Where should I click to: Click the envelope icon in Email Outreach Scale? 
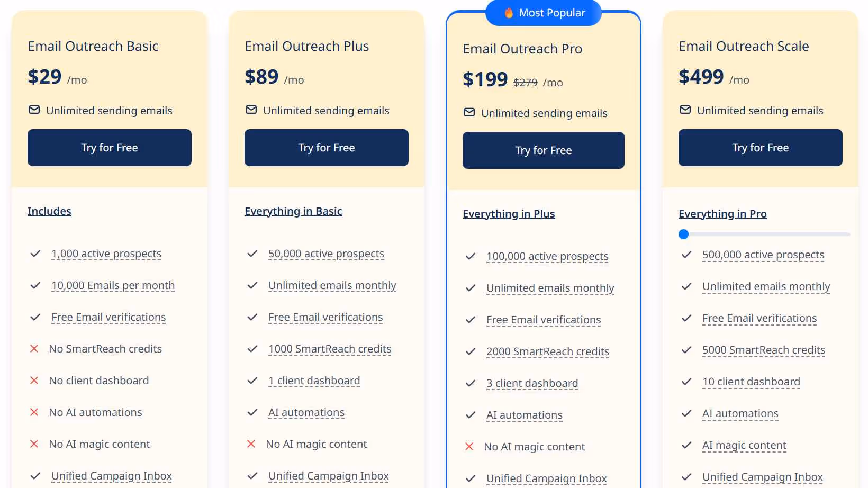click(x=685, y=110)
